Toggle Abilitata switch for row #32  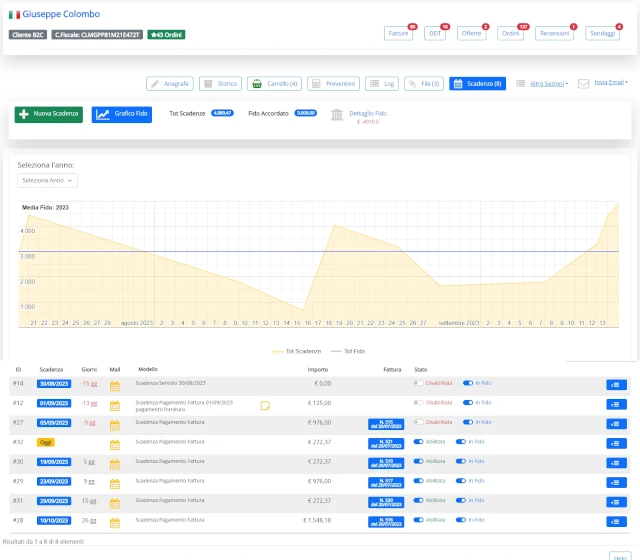418,442
